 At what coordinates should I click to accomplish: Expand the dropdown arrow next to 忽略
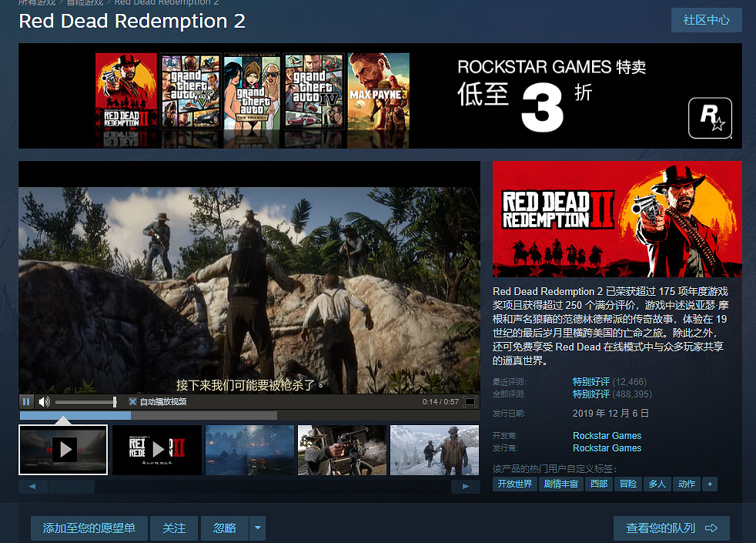coord(258,528)
